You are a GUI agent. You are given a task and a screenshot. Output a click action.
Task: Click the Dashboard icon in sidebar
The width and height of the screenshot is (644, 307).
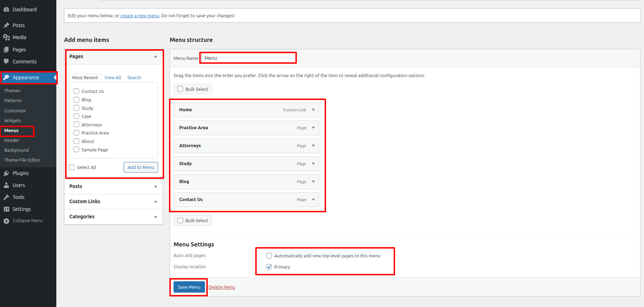pos(6,10)
